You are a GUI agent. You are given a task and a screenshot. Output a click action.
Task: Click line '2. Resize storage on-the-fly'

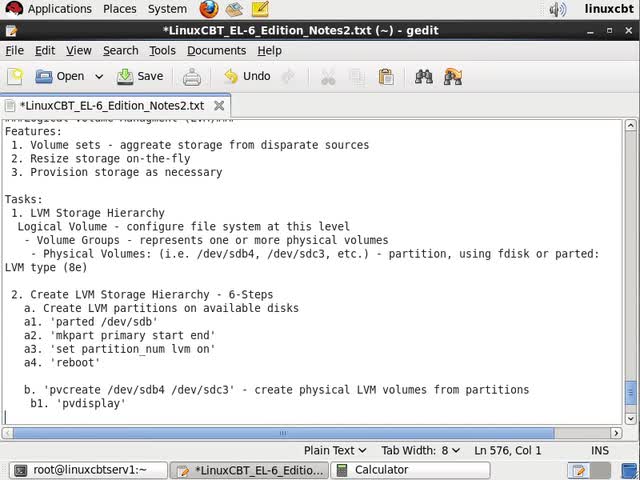pyautogui.click(x=101, y=159)
